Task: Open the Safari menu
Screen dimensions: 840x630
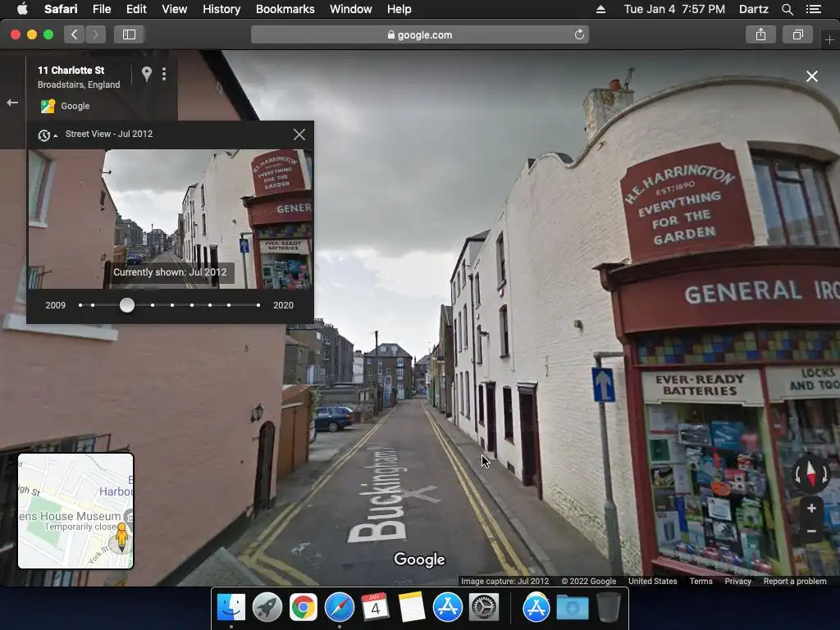Action: coord(61,9)
